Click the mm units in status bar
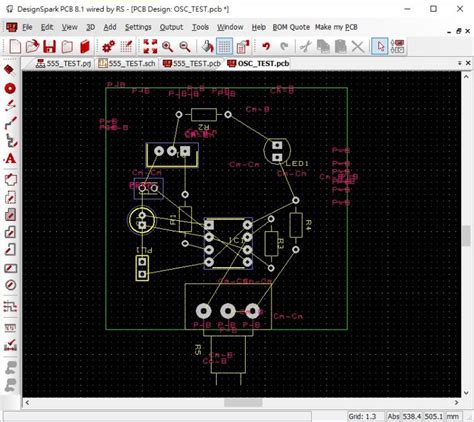This screenshot has width=474, height=422. pos(453,417)
